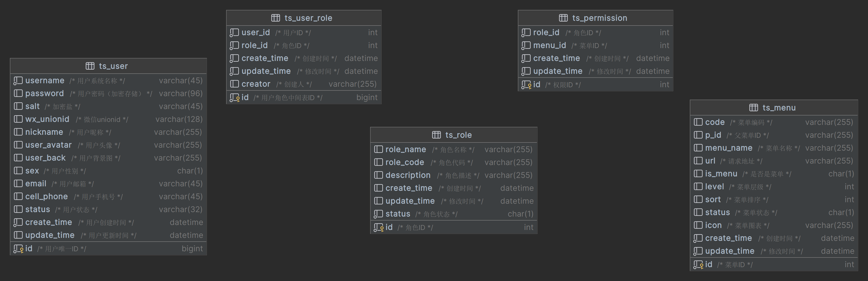The height and width of the screenshot is (281, 868).
Task: Select the is_menu column in ts_menu
Action: (721, 174)
